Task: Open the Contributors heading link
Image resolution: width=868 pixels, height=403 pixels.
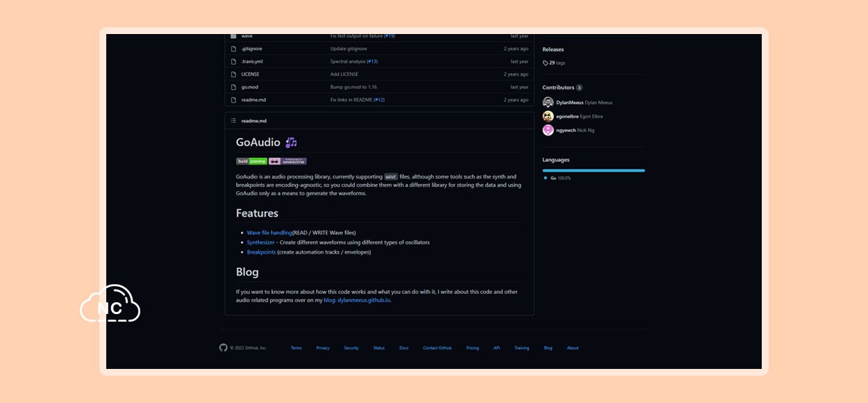Action: click(558, 88)
